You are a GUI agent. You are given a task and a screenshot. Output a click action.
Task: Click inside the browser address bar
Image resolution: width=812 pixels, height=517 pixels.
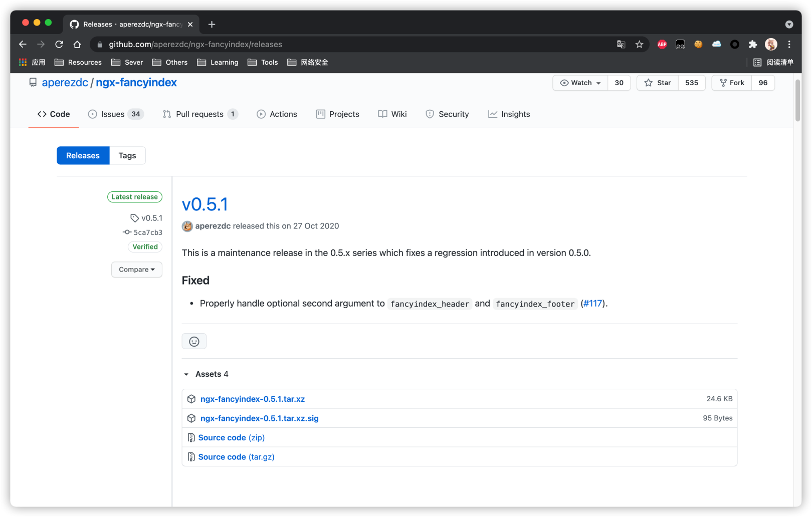tap(351, 44)
